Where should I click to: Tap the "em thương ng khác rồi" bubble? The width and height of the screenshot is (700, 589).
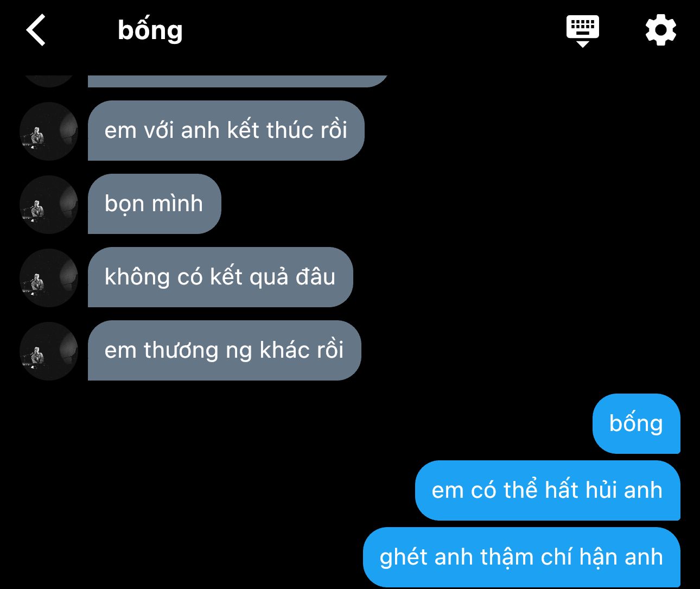(x=224, y=350)
